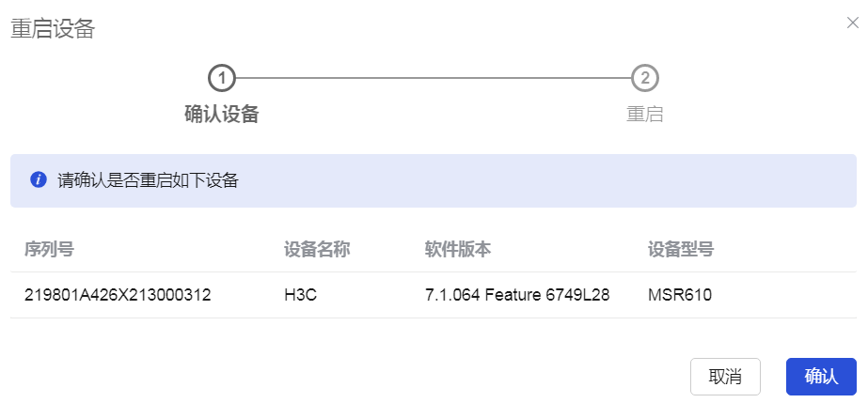
Task: Select the 确认设备 step label
Action: coord(221,115)
